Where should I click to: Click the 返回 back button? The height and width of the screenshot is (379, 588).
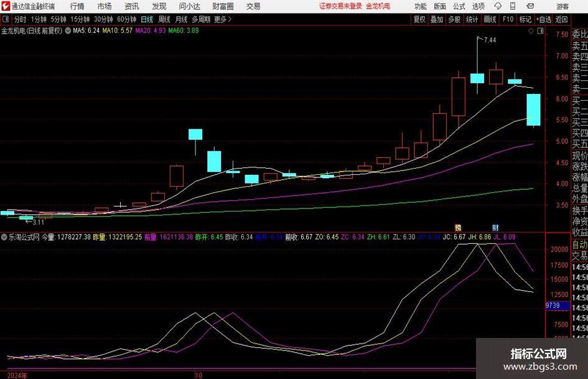561,19
